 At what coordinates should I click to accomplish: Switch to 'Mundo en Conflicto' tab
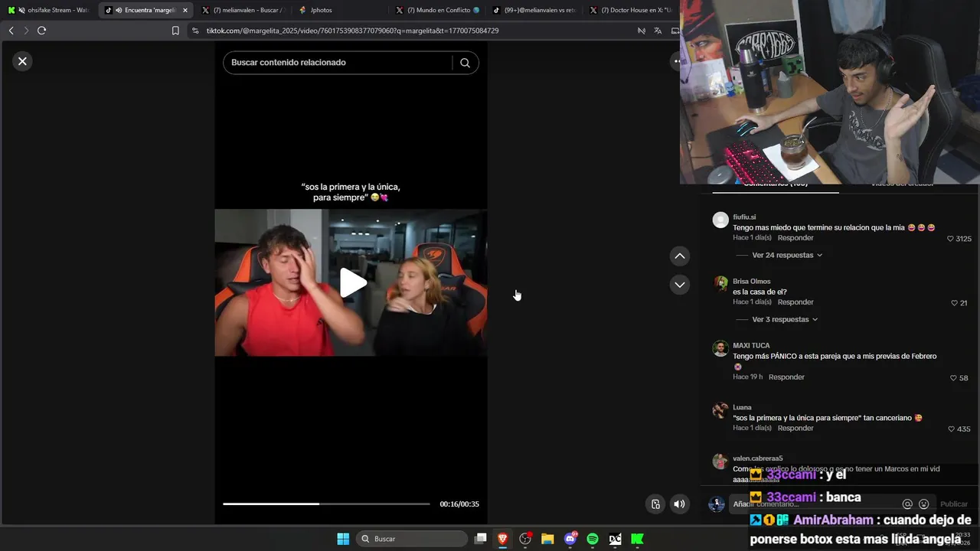[437, 10]
